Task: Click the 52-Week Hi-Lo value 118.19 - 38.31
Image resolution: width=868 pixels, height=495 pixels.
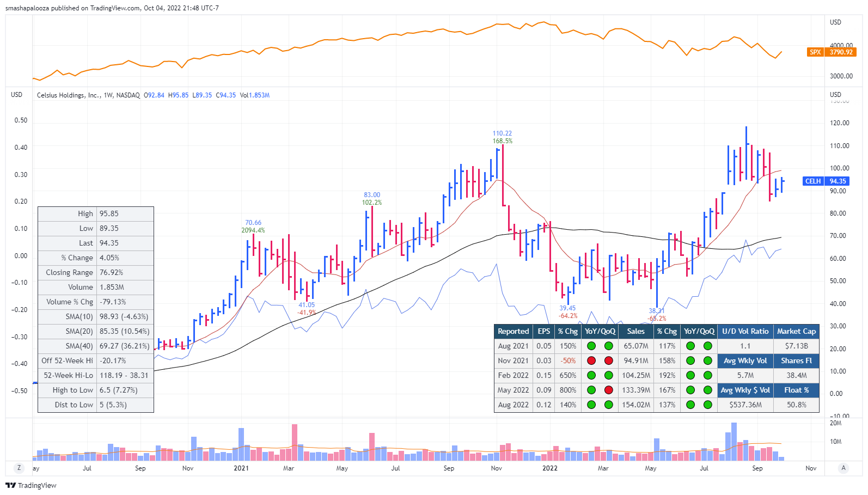Action: click(124, 375)
